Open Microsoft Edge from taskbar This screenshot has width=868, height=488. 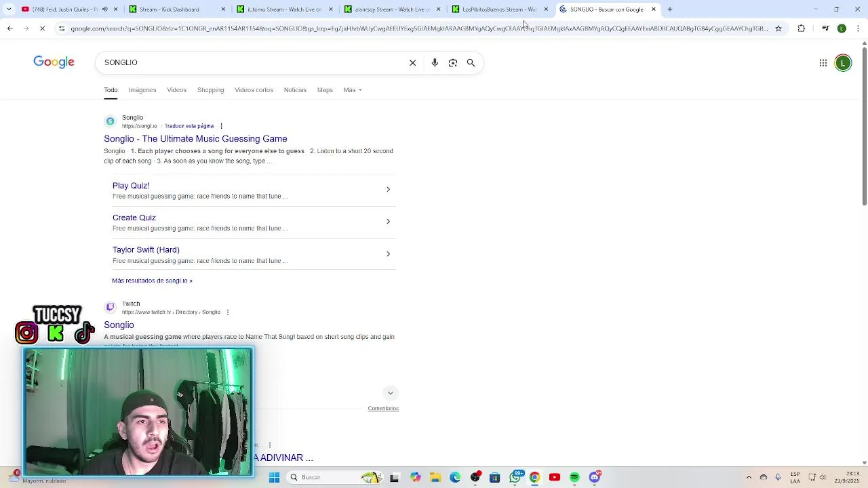[455, 478]
